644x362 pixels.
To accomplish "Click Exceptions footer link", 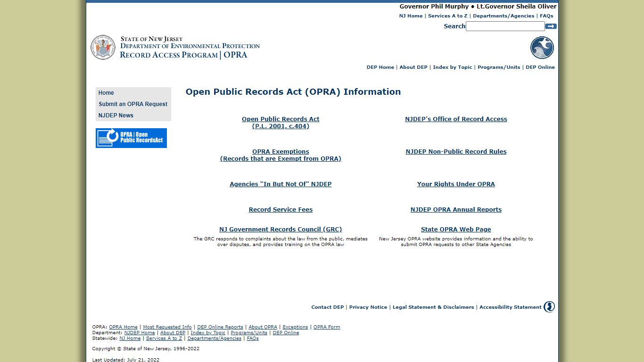I will click(295, 327).
